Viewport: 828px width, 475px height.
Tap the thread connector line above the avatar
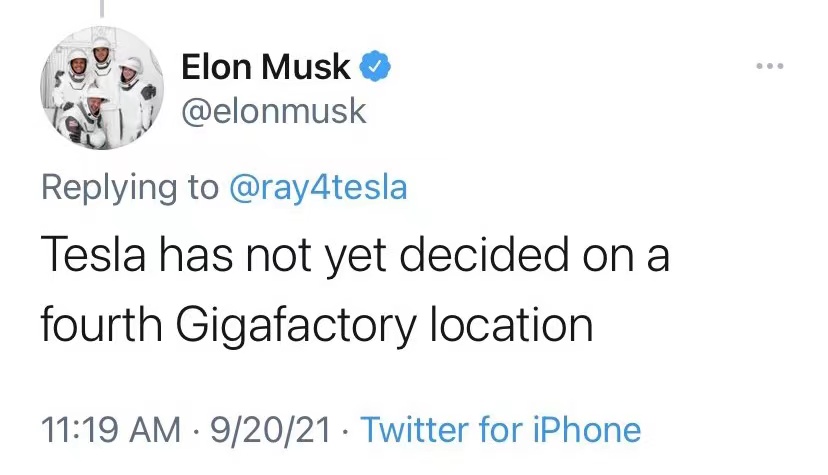pyautogui.click(x=102, y=9)
